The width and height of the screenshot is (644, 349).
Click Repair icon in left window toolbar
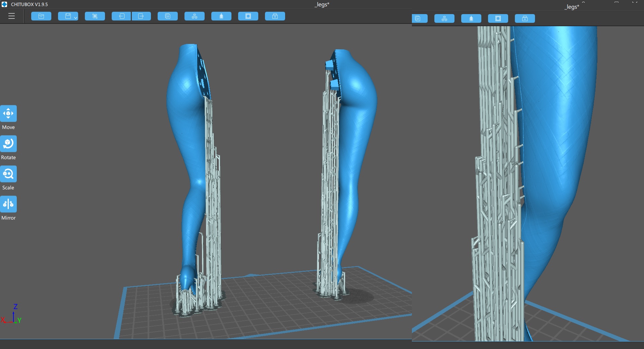(275, 16)
